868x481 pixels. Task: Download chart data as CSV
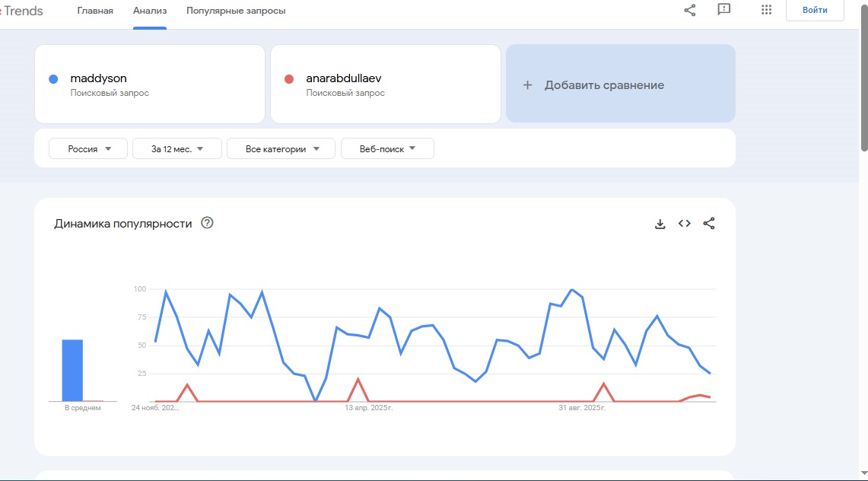(x=660, y=224)
